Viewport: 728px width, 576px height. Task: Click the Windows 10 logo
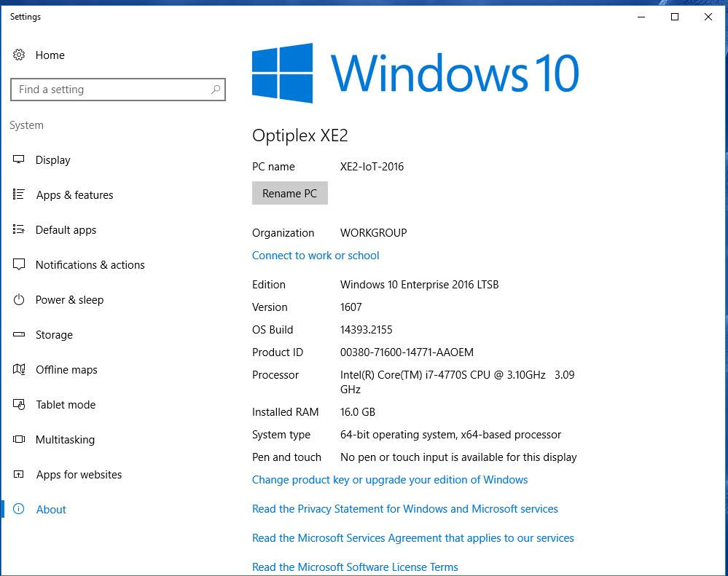pos(415,73)
